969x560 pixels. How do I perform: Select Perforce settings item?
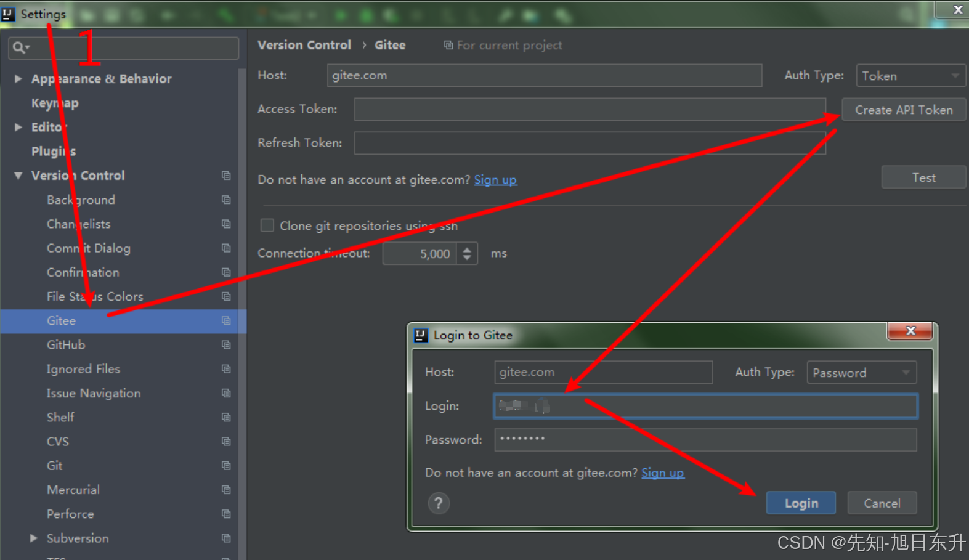[x=70, y=514]
